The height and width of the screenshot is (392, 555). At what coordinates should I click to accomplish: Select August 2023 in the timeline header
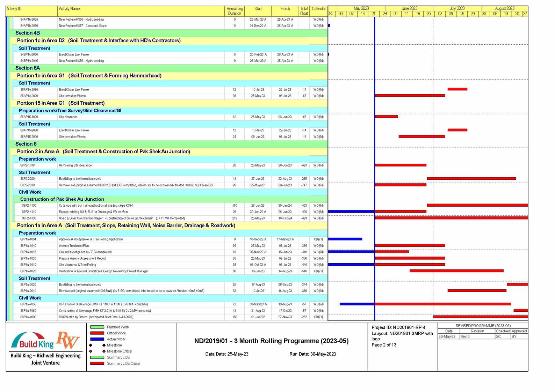click(504, 8)
